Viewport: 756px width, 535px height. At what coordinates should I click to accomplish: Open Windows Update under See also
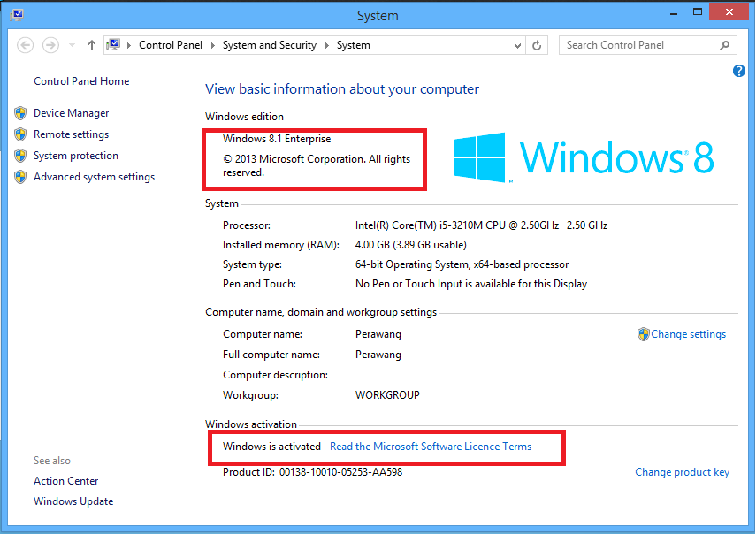(x=73, y=501)
